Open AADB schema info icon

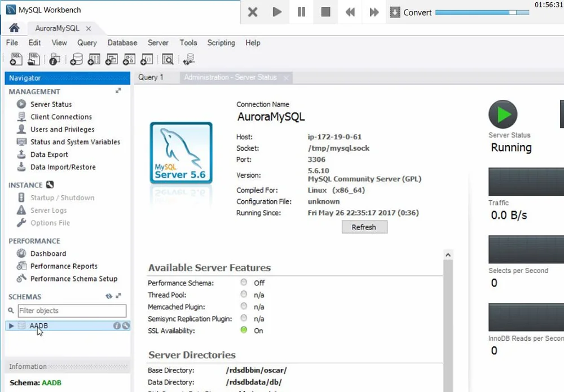coord(117,326)
